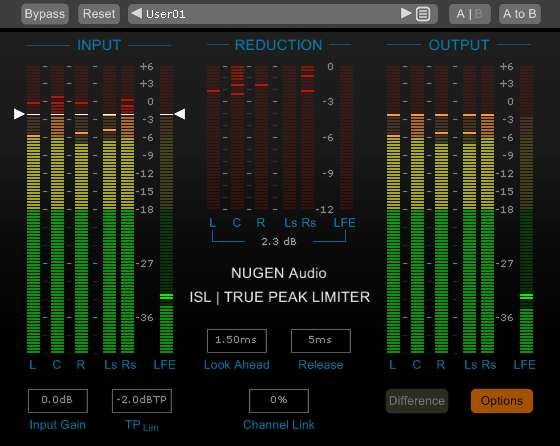Click the INPUT section heading
Screen dimensions: 560x446
tap(99, 45)
